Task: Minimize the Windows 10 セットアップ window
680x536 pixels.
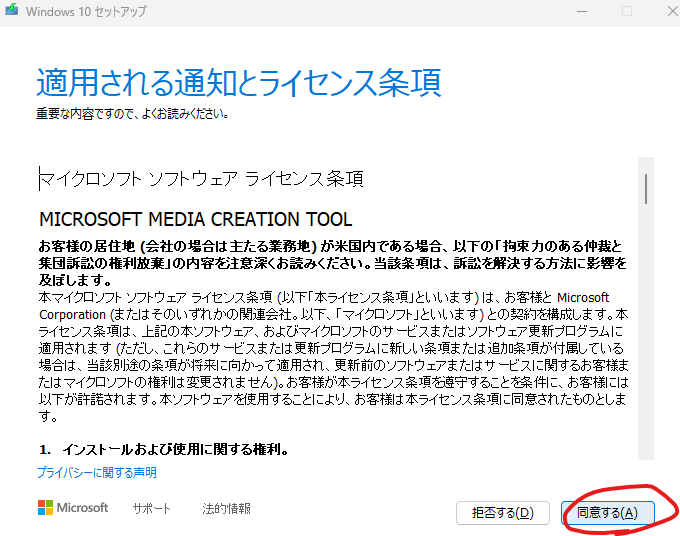Action: 582,11
